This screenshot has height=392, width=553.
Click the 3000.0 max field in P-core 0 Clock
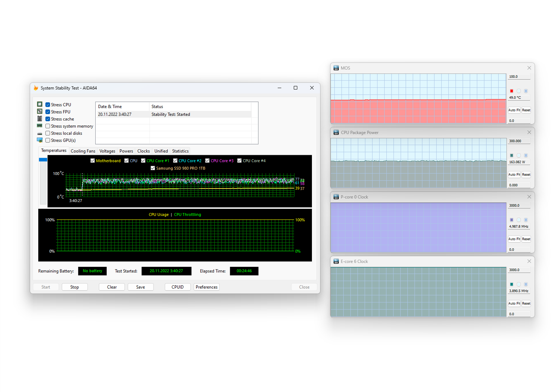click(x=519, y=205)
